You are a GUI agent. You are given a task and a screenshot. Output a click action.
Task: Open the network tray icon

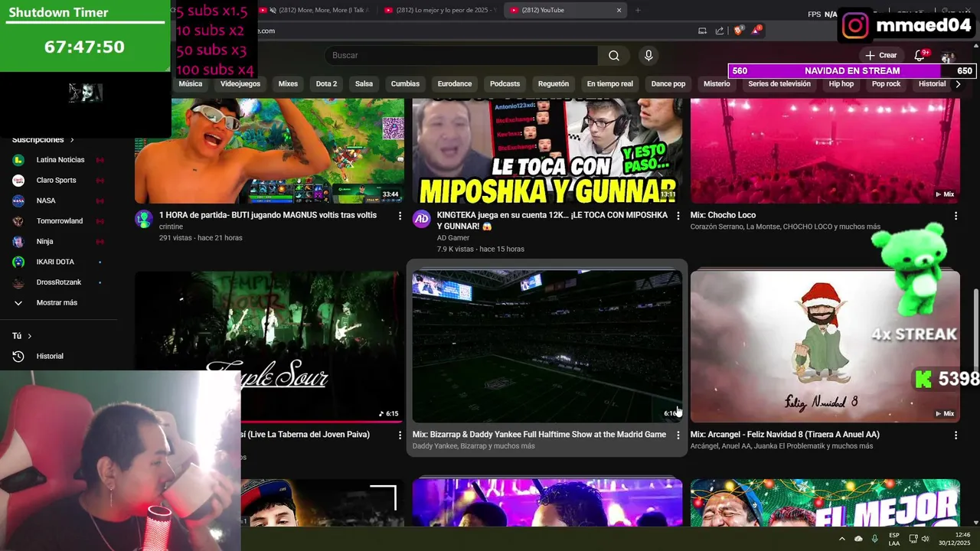[x=913, y=539]
